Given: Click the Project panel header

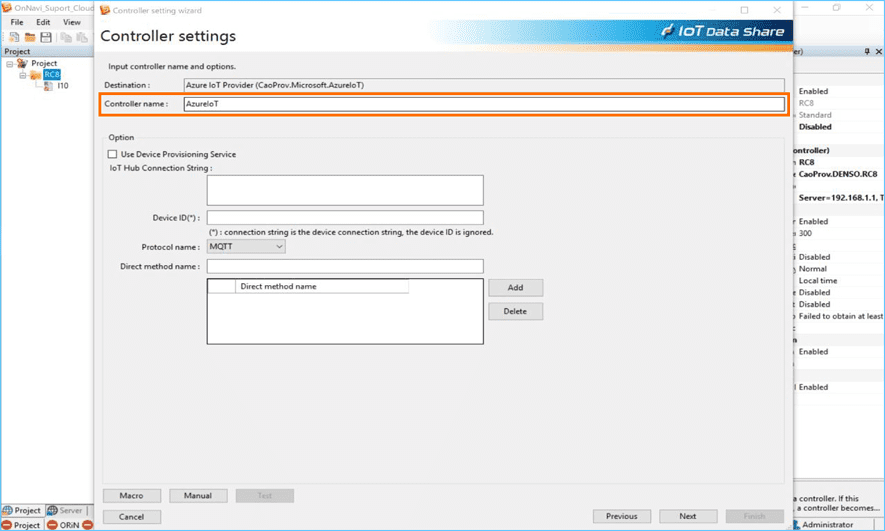Looking at the screenshot, I should pos(47,51).
